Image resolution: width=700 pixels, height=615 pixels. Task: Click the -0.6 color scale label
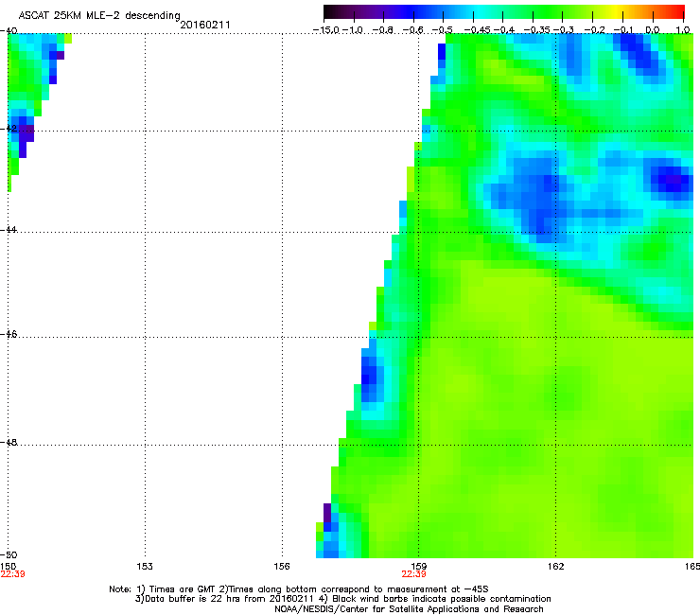coord(413,30)
